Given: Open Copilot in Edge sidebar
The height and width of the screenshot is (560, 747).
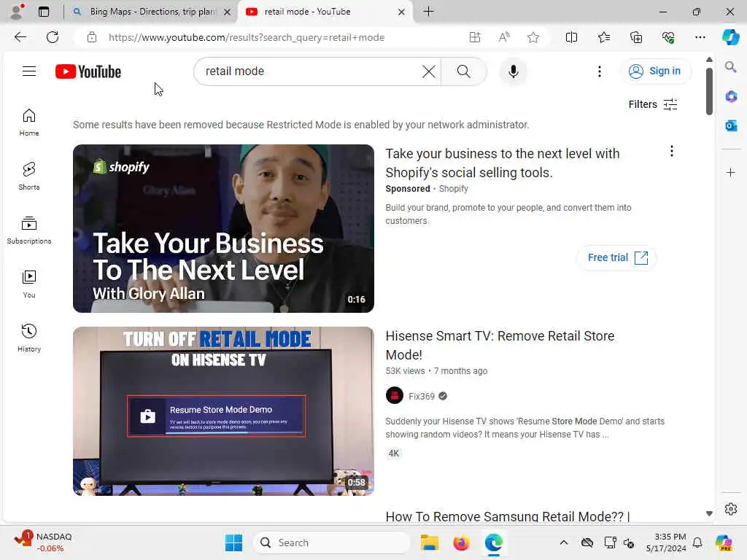Looking at the screenshot, I should coord(731,37).
